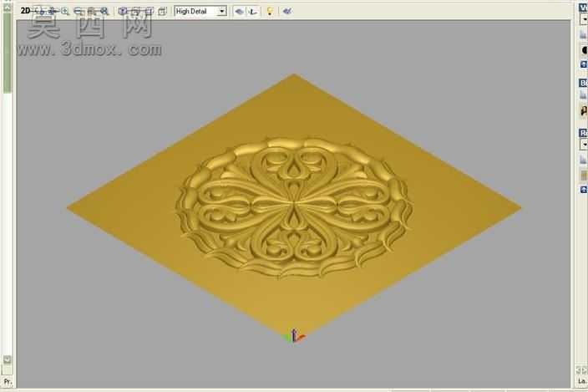
Task: Open the Pr. tab at bottom left
Action: pyautogui.click(x=8, y=382)
